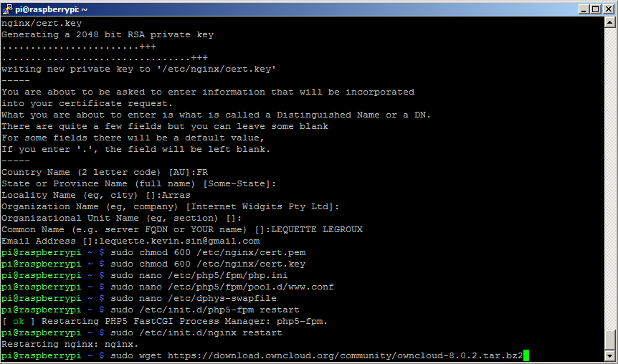
Task: Click the scrollbar thumb near the bottom
Action: point(609,340)
